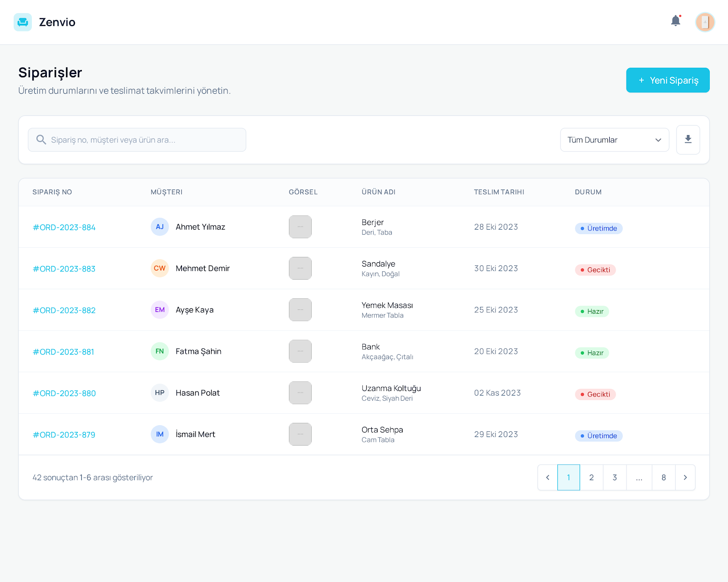Go to the next page with right chevron
The height and width of the screenshot is (582, 728).
click(685, 477)
